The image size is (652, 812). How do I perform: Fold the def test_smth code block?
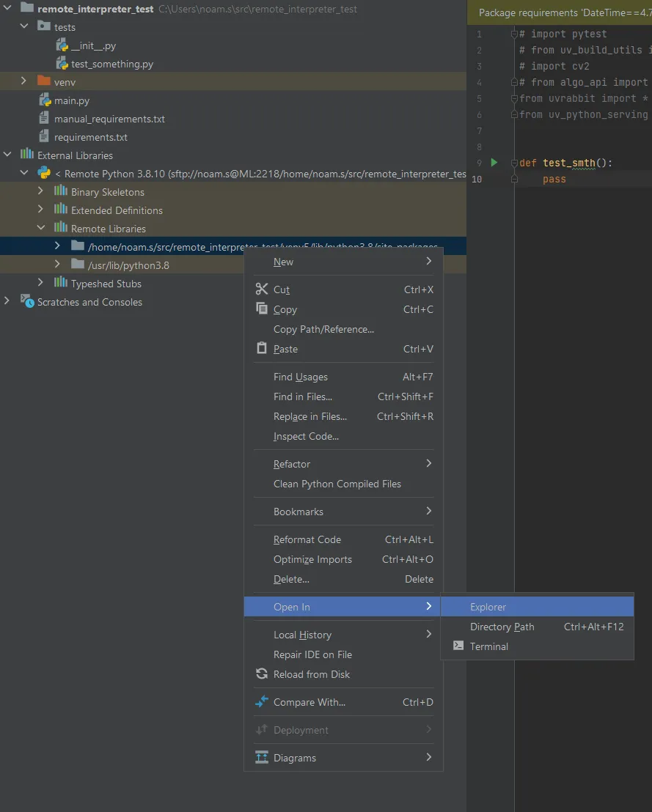(514, 163)
